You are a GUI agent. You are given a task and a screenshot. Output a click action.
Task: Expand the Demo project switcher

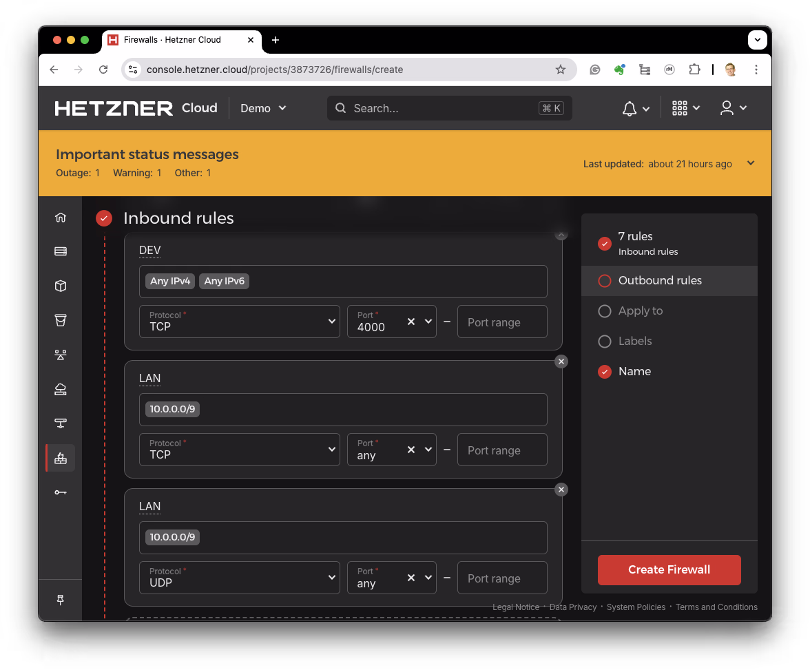(x=263, y=108)
